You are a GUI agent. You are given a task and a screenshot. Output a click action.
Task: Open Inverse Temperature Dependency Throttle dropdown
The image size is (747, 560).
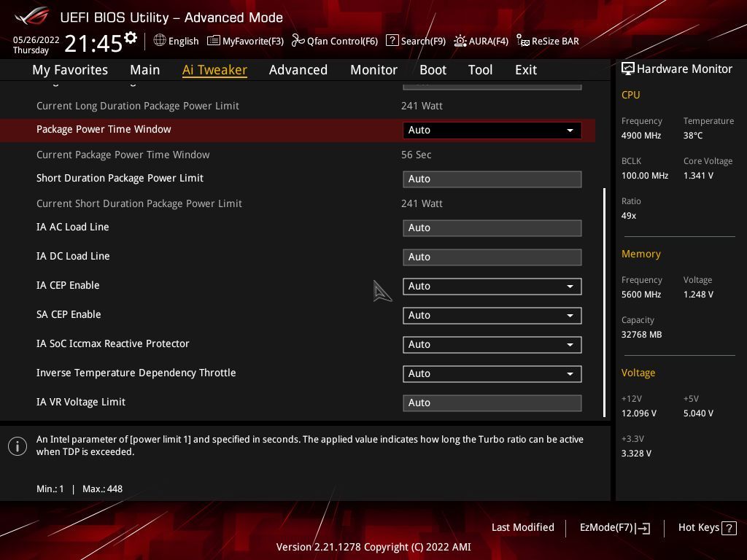click(492, 374)
